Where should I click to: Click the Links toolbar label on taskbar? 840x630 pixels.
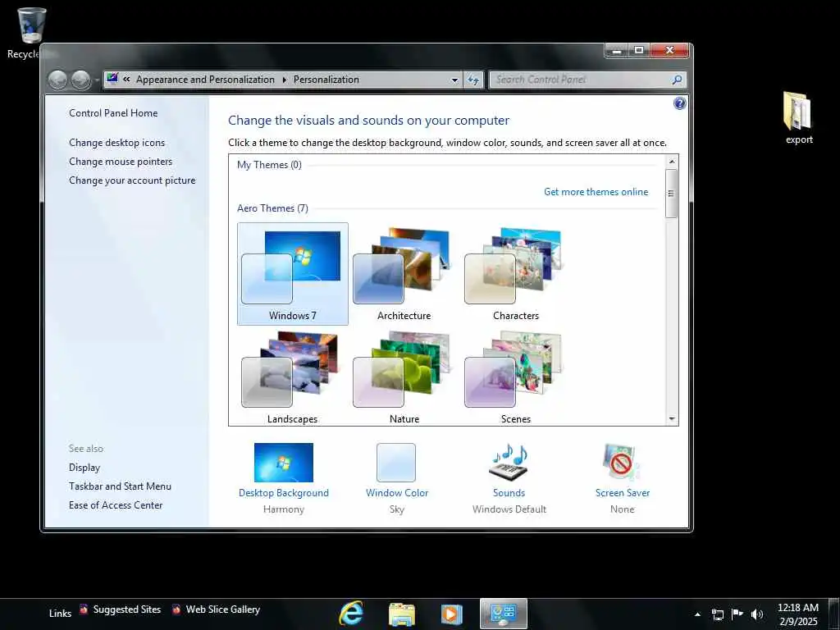coord(60,614)
